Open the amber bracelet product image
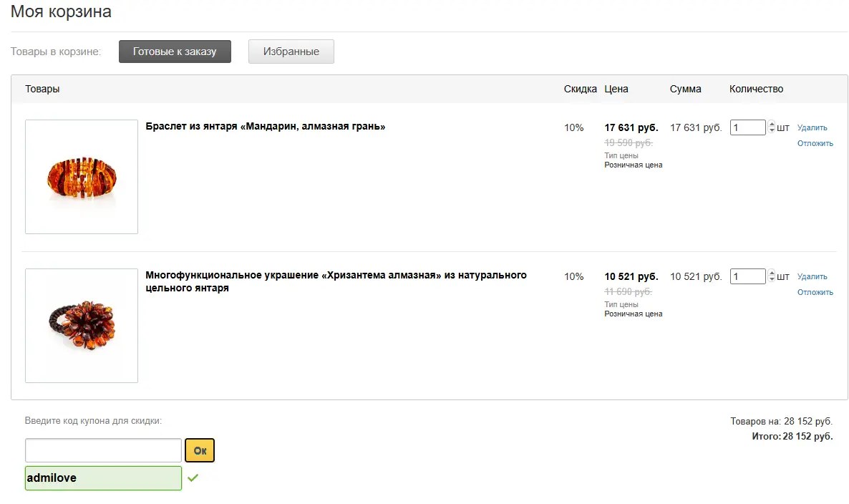Viewport: 849px width, 504px height. click(82, 177)
